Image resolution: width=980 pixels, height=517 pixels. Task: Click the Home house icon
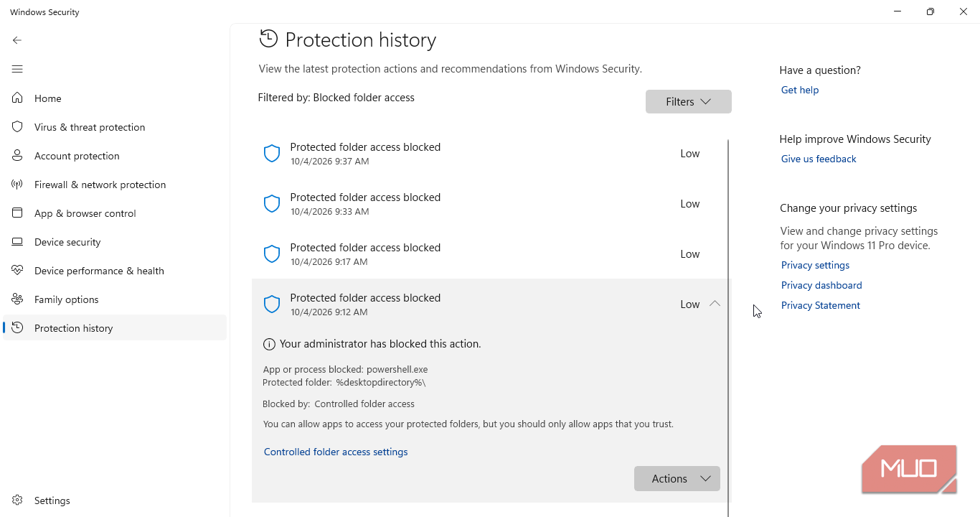pyautogui.click(x=17, y=98)
